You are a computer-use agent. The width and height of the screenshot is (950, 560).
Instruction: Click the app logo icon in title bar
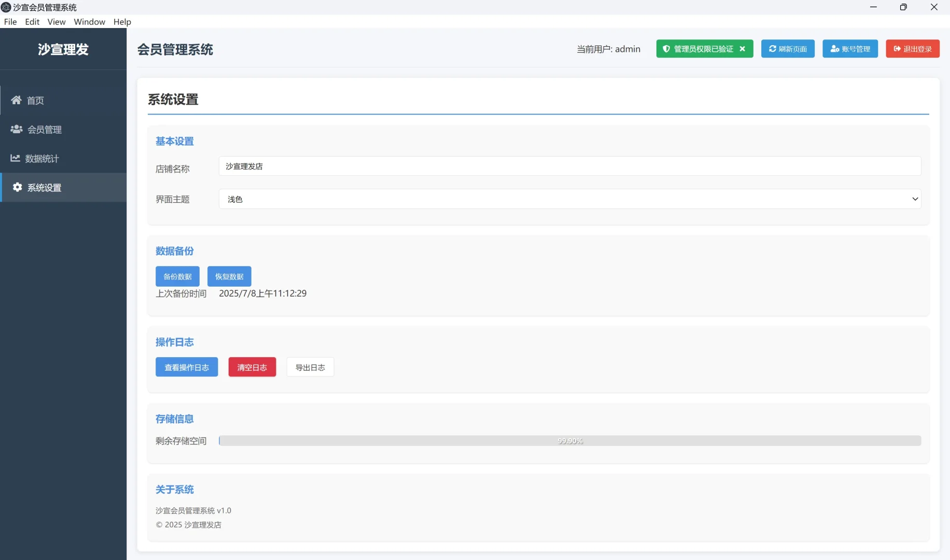tap(6, 7)
